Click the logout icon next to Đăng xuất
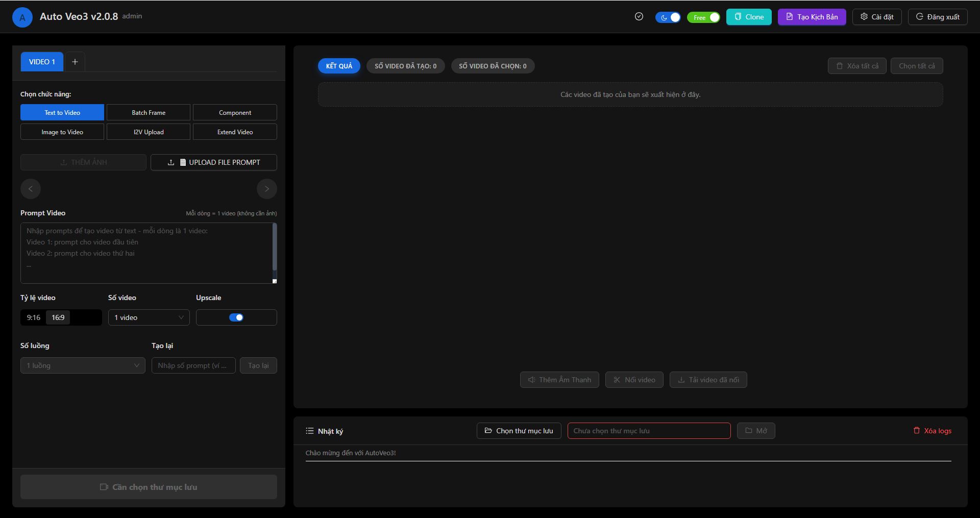The height and width of the screenshot is (518, 980). click(920, 16)
